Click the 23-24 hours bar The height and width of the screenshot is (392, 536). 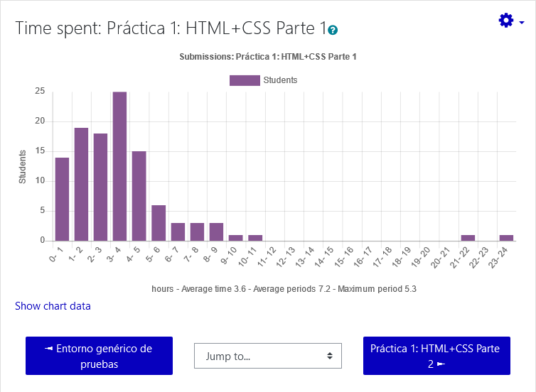(506, 237)
